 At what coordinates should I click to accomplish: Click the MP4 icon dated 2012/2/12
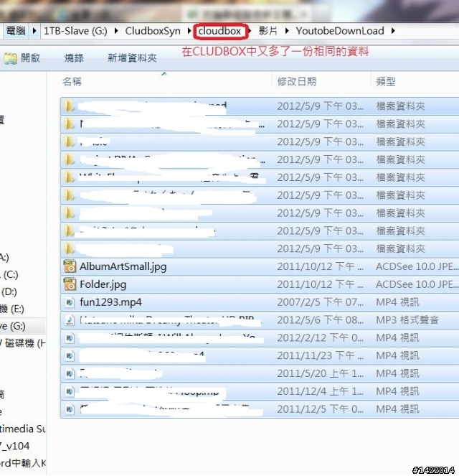click(70, 337)
